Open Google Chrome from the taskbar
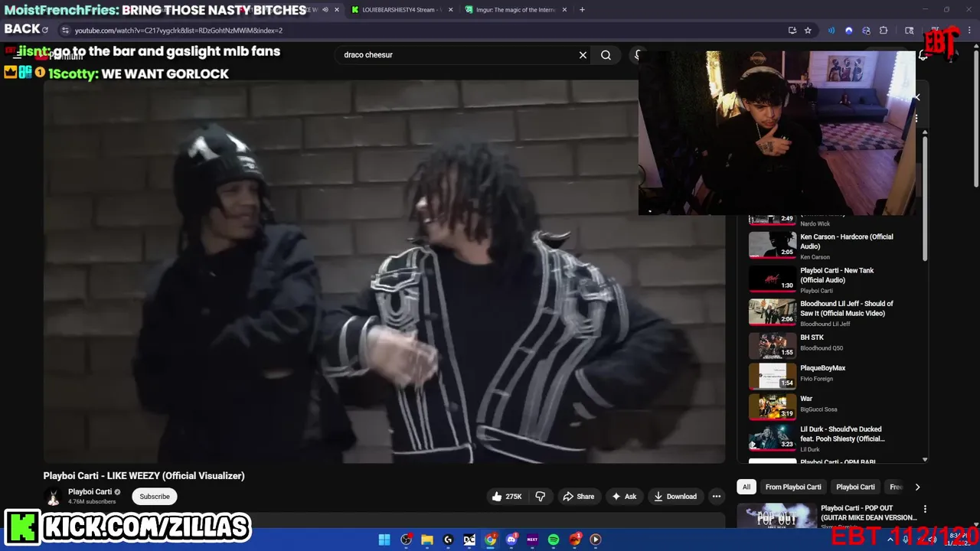This screenshot has height=551, width=980. [490, 540]
